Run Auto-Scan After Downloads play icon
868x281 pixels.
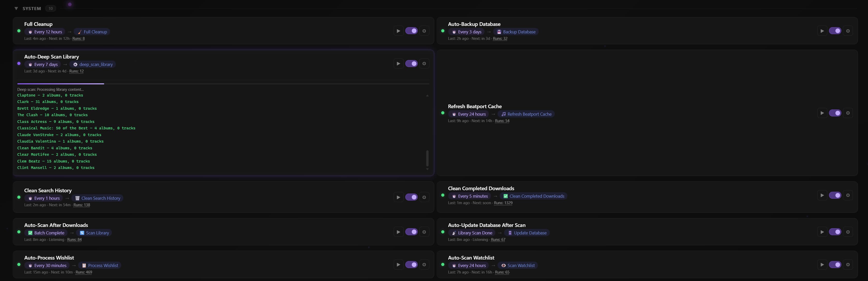[398, 232]
